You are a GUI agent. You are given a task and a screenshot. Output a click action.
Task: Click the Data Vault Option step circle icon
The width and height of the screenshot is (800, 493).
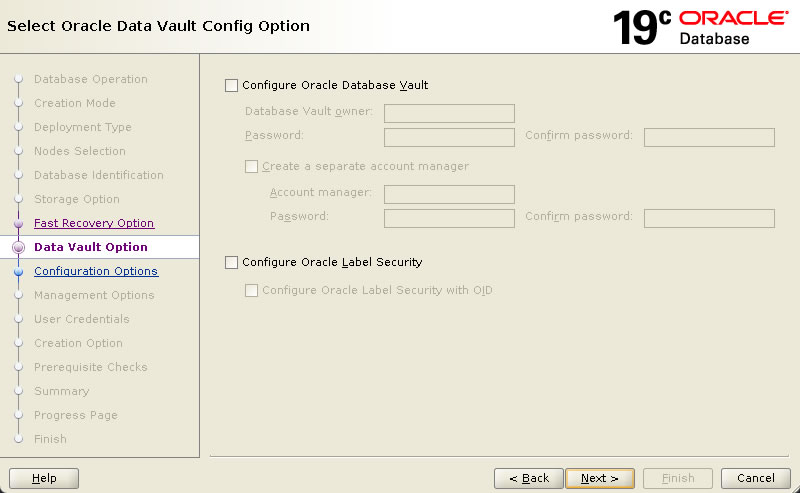pos(19,248)
